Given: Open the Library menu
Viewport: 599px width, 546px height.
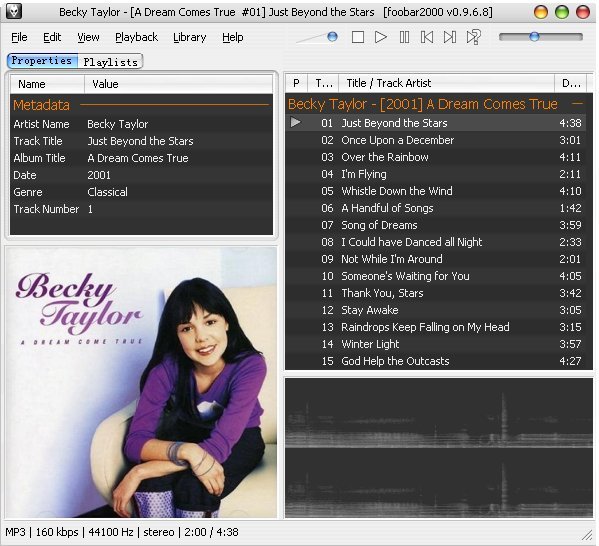Looking at the screenshot, I should pyautogui.click(x=189, y=37).
